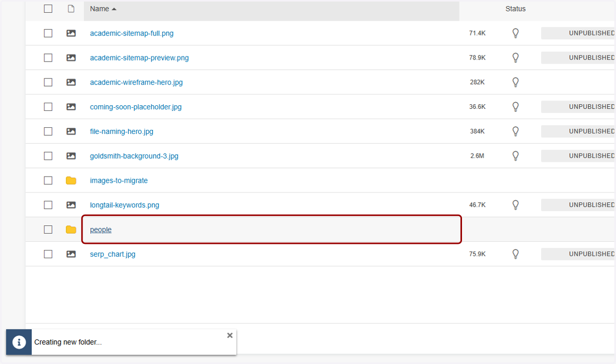Viewport: 616px width, 364px height.
Task: Click the 282K file size value
Action: [477, 82]
